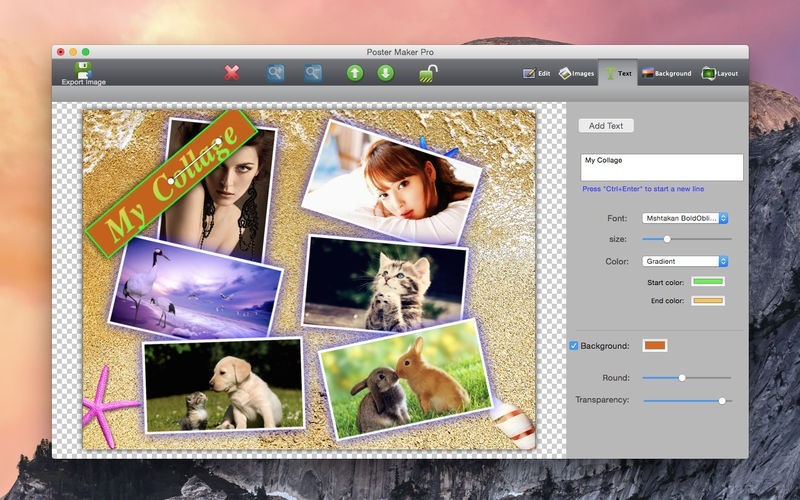Open the Images tab
Viewport: 800px width, 500px height.
578,73
